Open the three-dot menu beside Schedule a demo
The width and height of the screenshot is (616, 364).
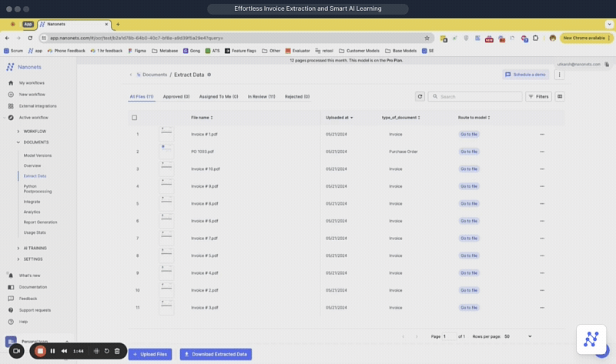pyautogui.click(x=560, y=75)
